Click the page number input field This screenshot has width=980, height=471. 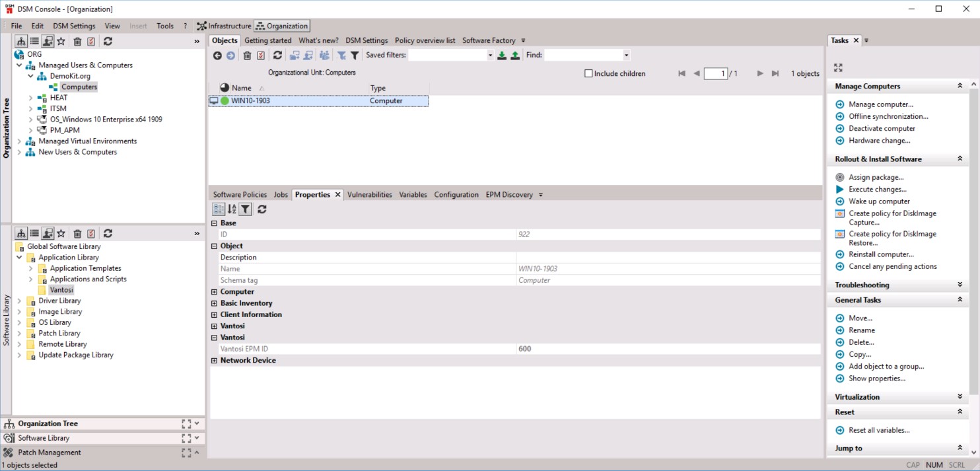point(716,73)
